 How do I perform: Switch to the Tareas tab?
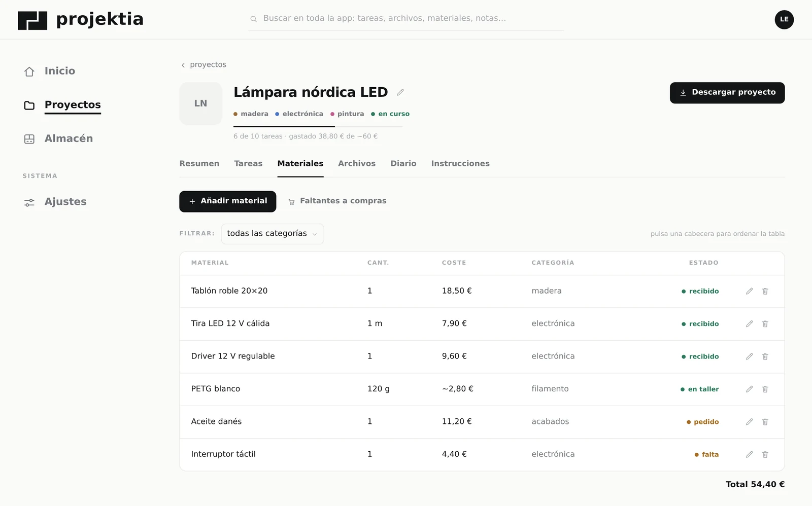(248, 163)
